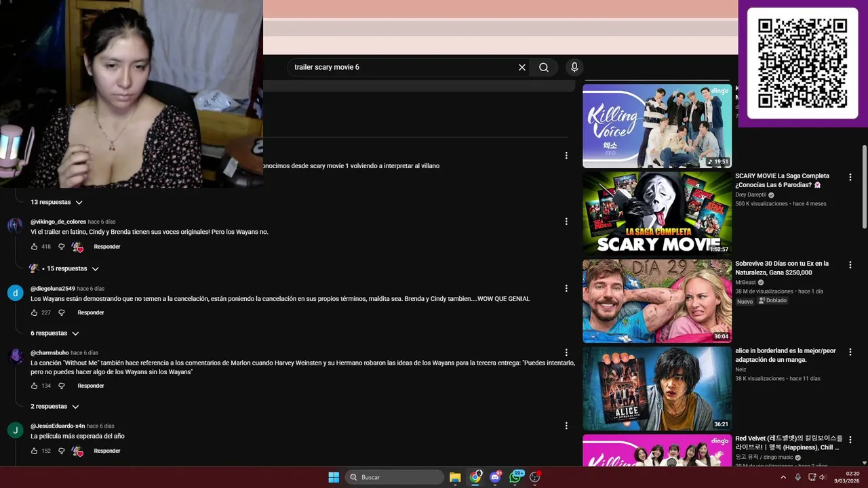Open options menu for MrBeast video

850,265
